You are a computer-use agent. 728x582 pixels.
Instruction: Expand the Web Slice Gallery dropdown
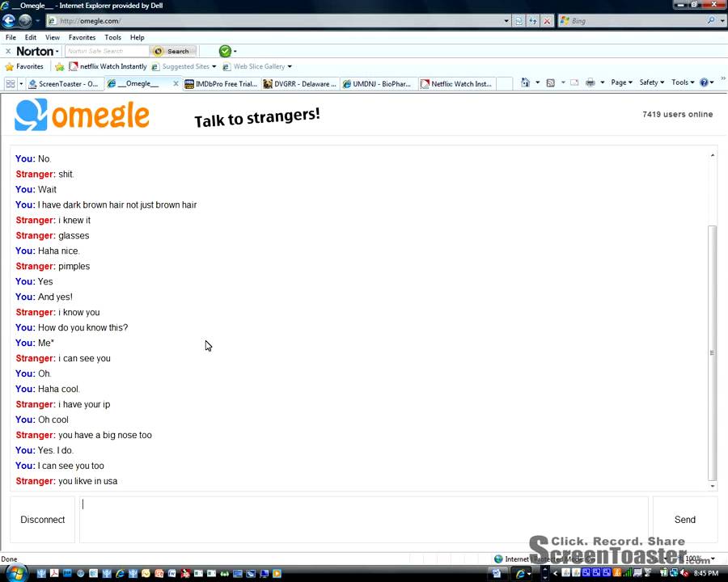[x=290, y=67]
